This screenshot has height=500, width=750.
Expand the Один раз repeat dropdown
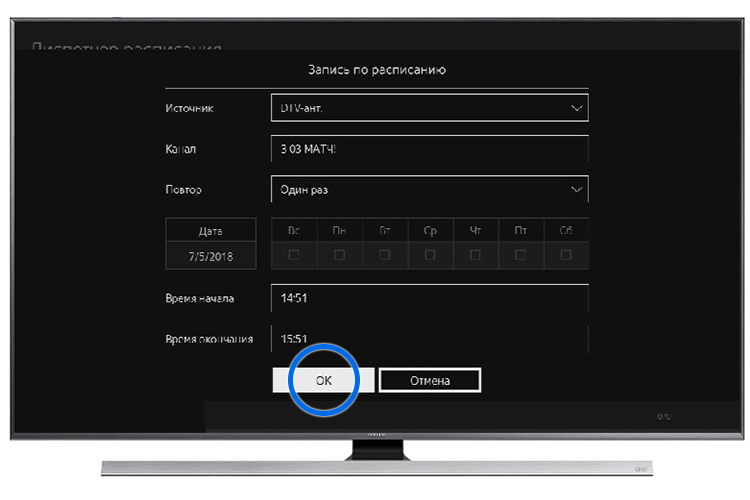tap(428, 188)
